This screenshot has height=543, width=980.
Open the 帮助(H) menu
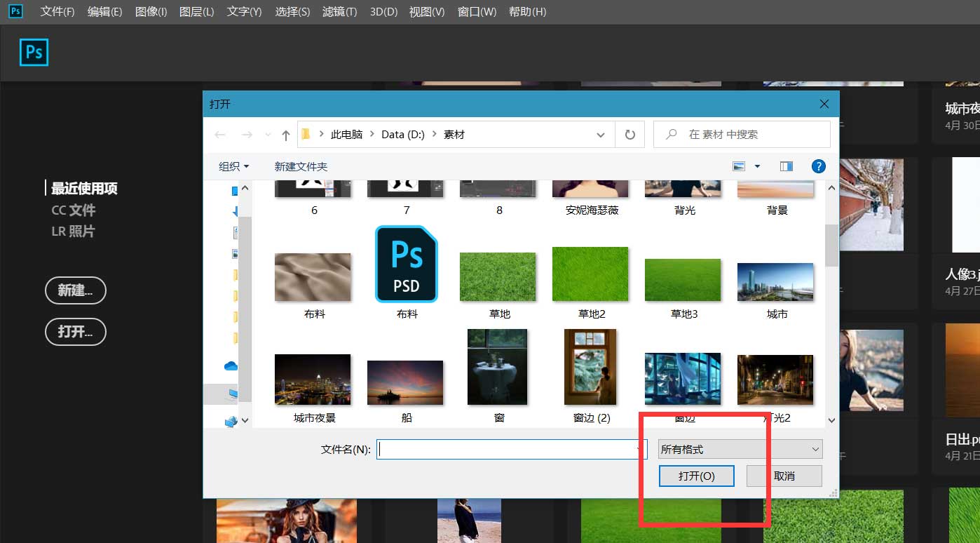[527, 12]
